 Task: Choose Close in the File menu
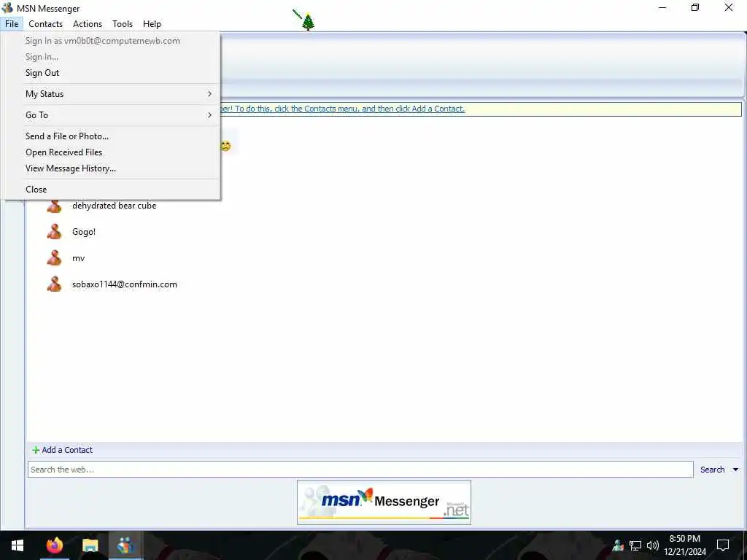(111, 190)
